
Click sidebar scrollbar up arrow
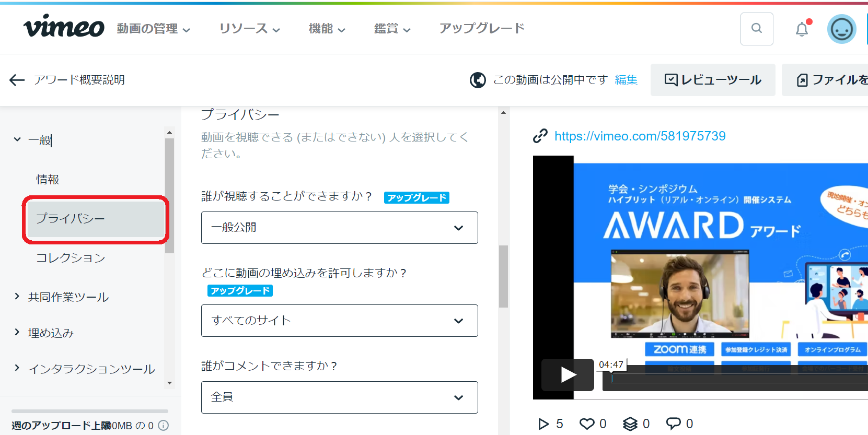169,133
